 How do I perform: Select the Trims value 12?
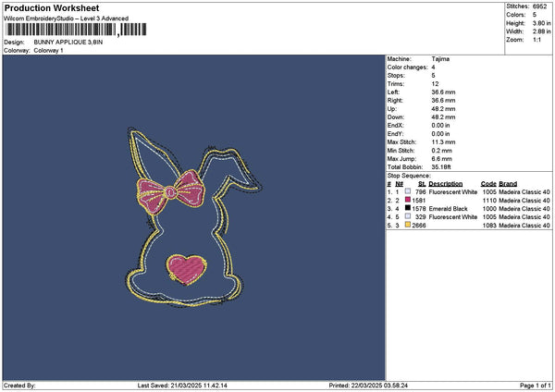(435, 84)
